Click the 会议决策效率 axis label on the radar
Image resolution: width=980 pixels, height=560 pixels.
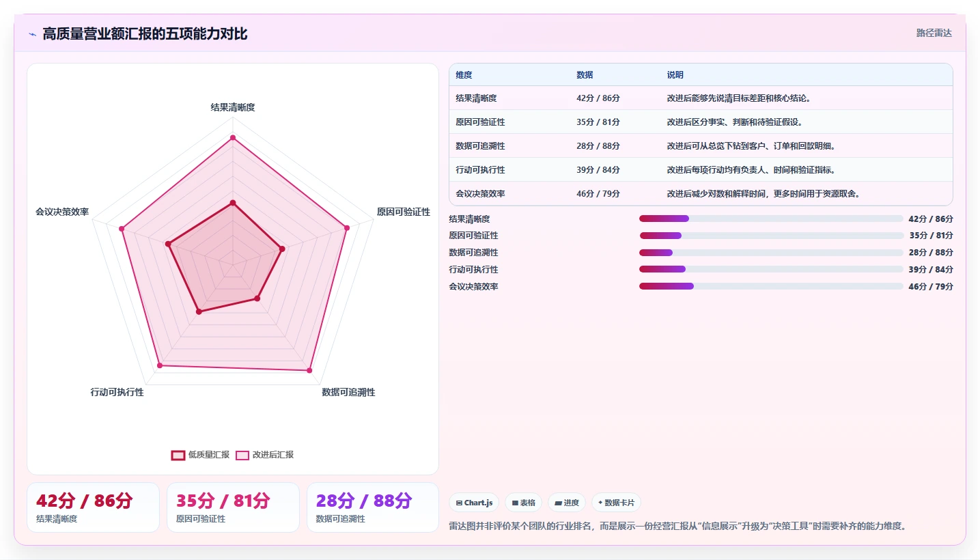pos(62,212)
